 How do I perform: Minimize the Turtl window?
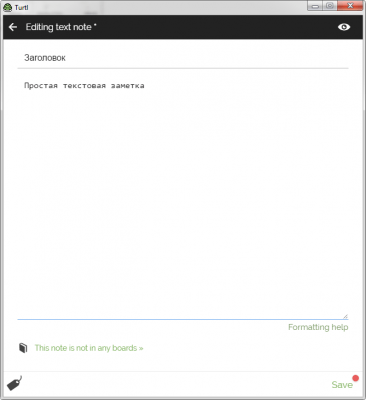tap(315, 6)
